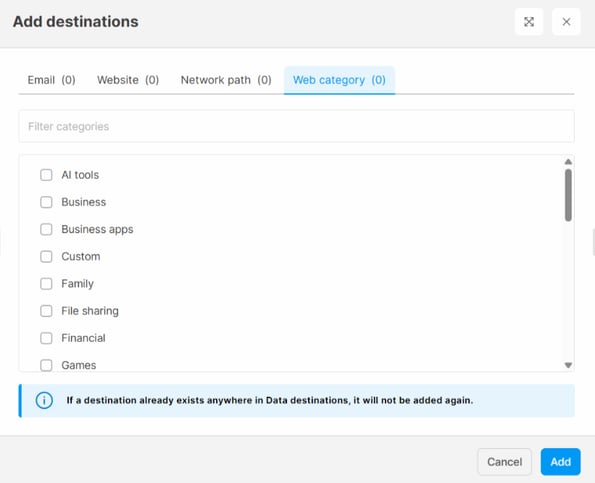Close the Add destinations dialog
The height and width of the screenshot is (483, 595).
tap(566, 22)
